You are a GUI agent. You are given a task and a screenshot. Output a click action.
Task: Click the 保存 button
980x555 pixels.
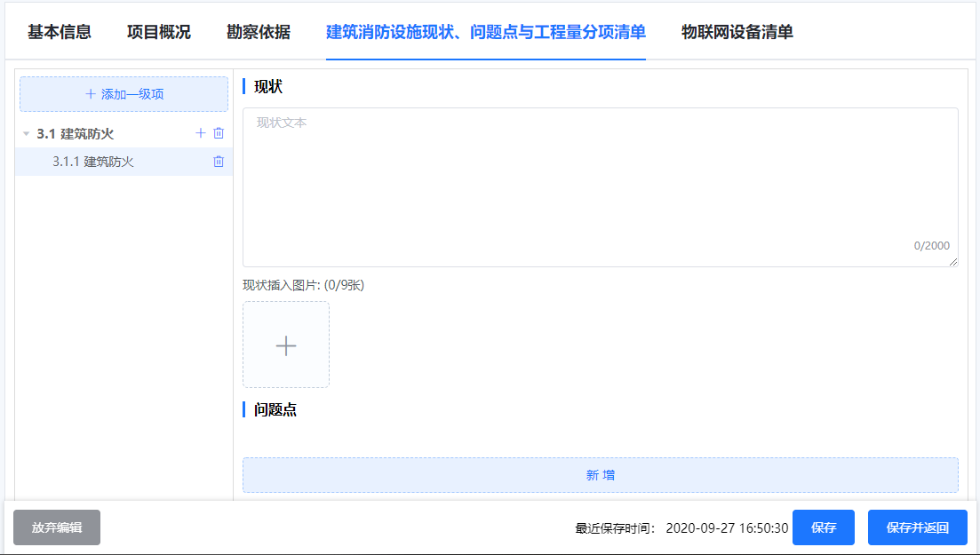tap(824, 527)
